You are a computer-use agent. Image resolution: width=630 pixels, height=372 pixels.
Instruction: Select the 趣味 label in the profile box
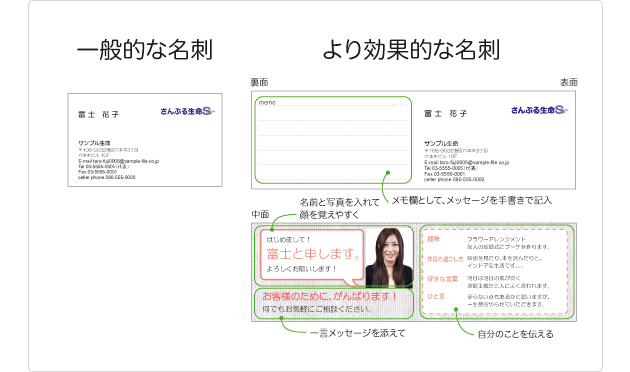[x=433, y=239]
